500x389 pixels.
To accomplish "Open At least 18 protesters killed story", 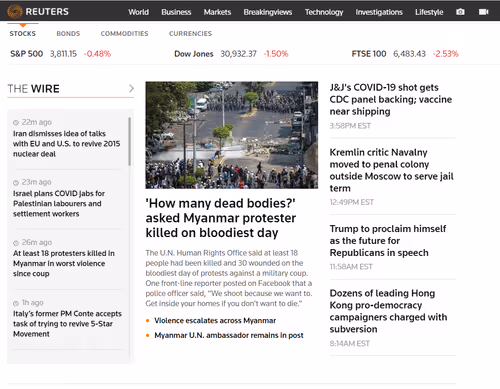I will pos(64,263).
